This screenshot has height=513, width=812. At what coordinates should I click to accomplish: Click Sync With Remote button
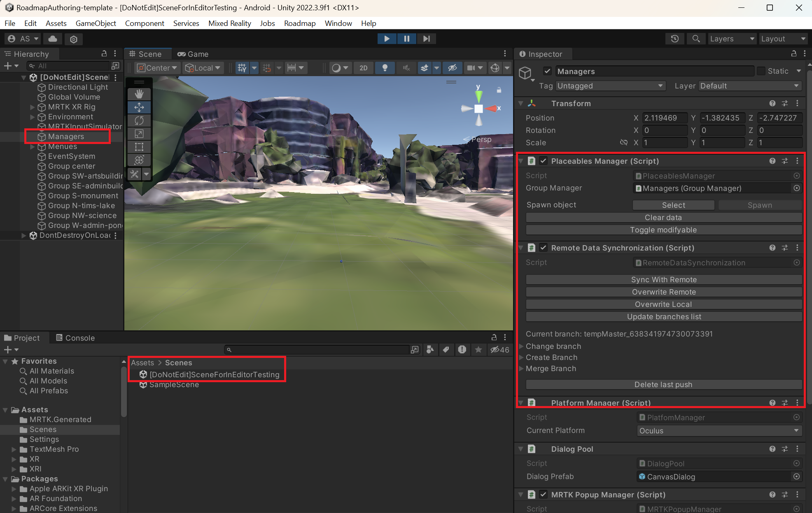664,280
